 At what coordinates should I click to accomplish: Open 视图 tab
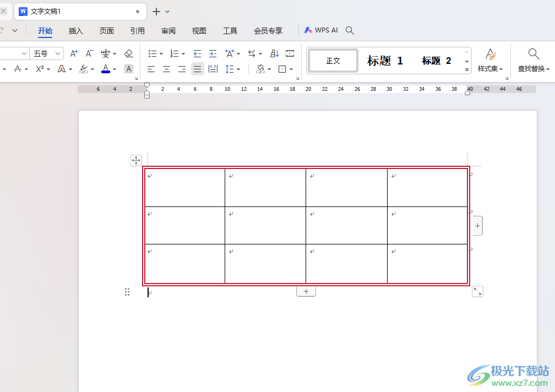(x=199, y=31)
